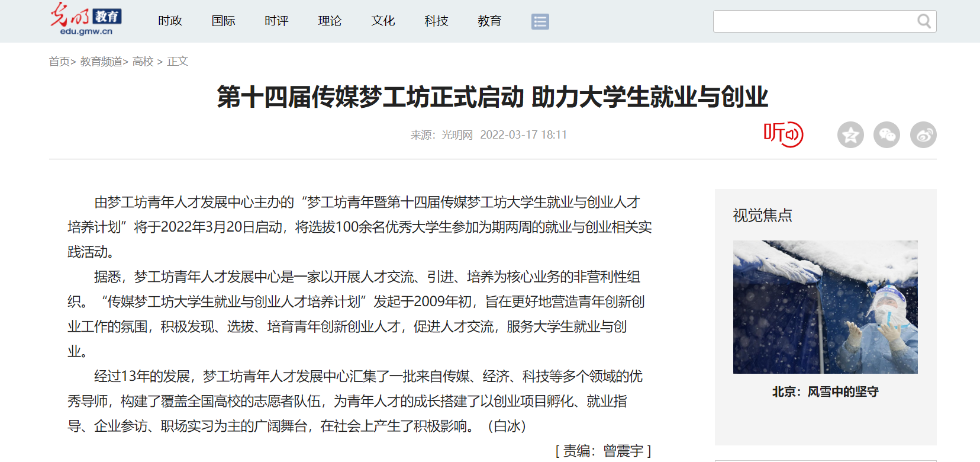Go to 首页 in the breadcrumb
980x462 pixels.
(59, 62)
